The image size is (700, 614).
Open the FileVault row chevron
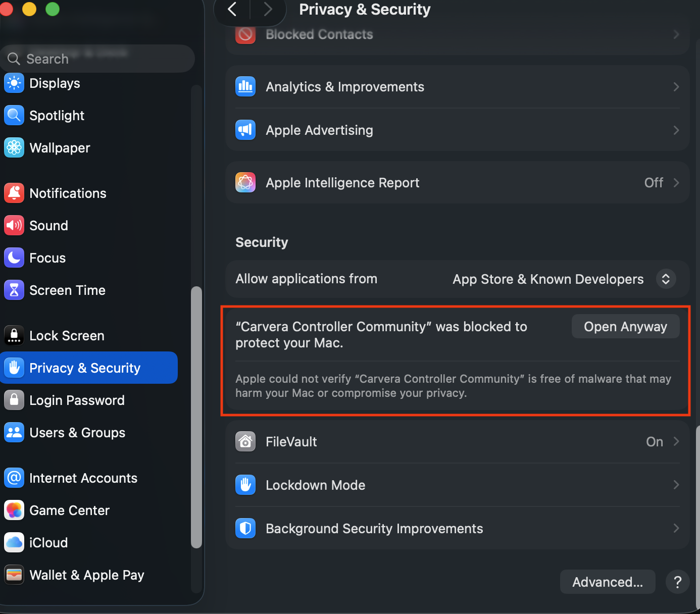point(676,442)
